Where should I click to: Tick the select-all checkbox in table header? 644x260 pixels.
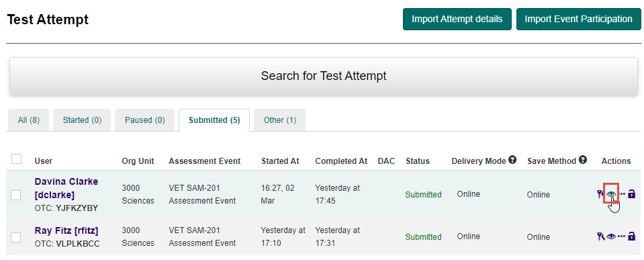click(x=16, y=159)
